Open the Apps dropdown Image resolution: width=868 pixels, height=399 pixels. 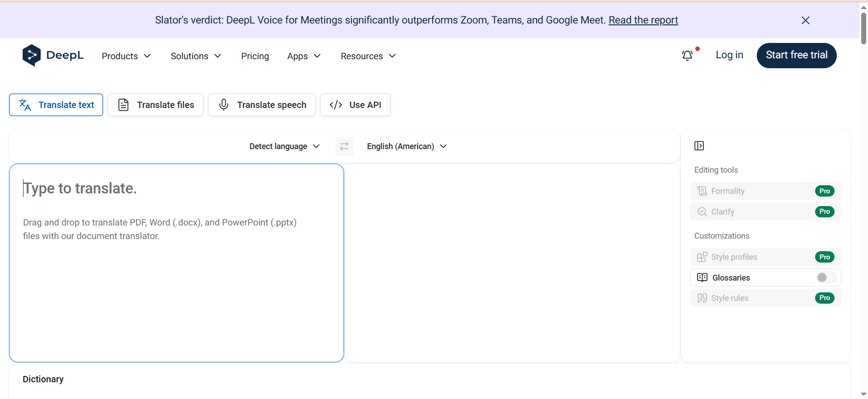click(304, 56)
